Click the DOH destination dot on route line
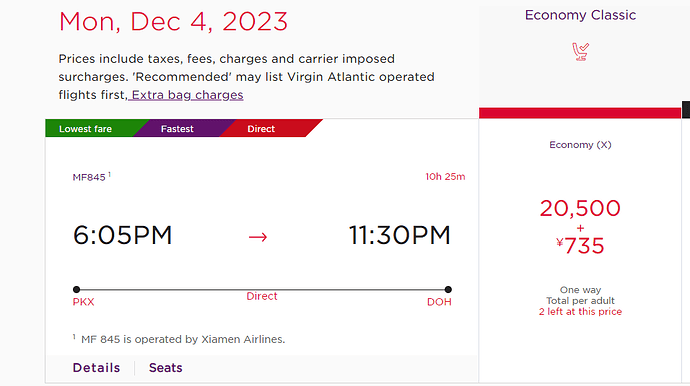This screenshot has height=386, width=690. [448, 289]
